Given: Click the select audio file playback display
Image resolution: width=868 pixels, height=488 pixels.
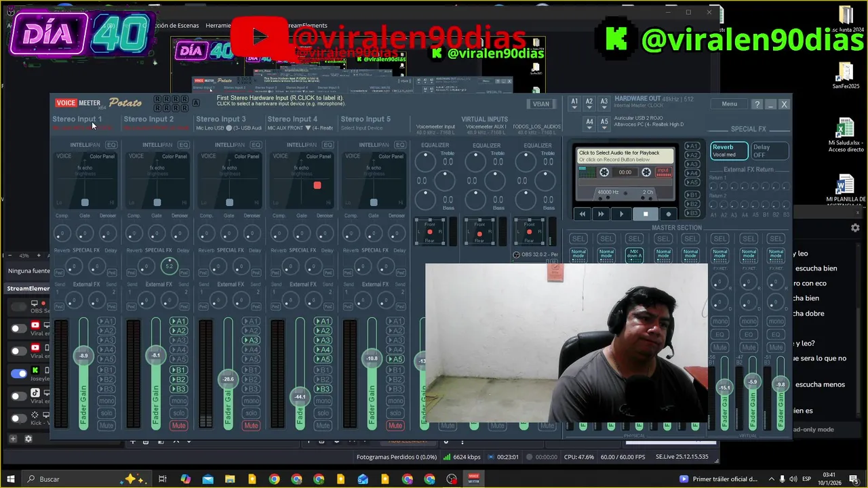Looking at the screenshot, I should pos(625,156).
